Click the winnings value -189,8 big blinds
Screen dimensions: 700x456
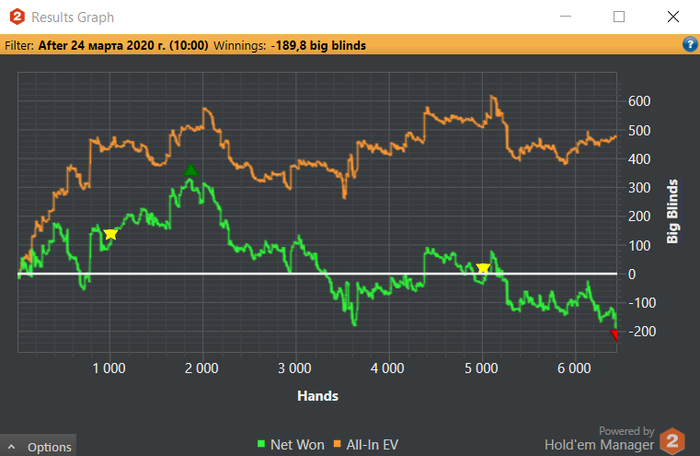point(318,46)
